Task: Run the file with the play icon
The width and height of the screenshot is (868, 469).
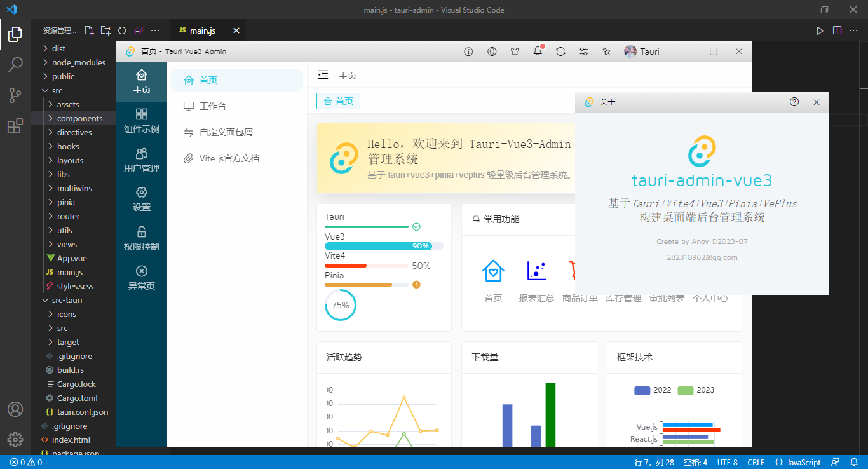Action: 820,31
